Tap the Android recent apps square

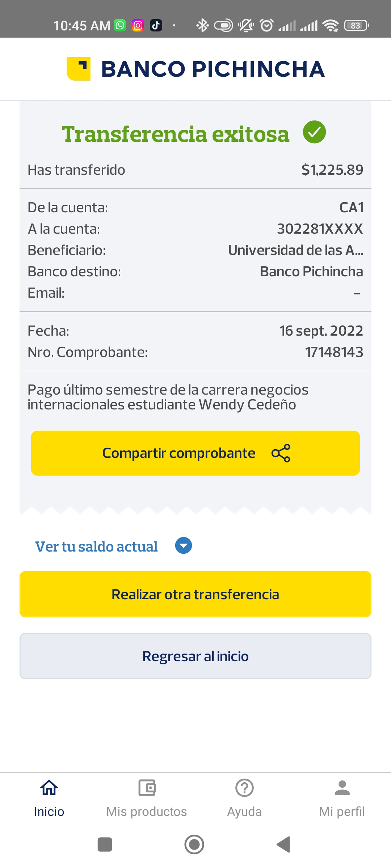105,844
